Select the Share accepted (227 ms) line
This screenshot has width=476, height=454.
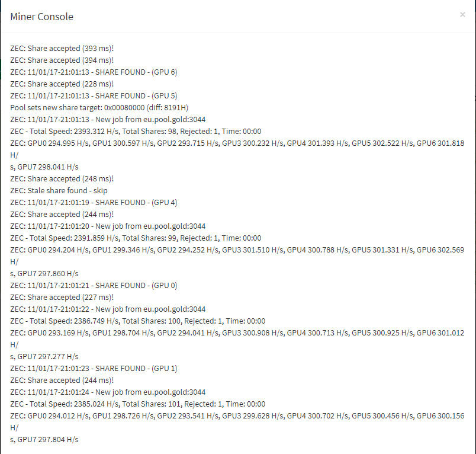(x=62, y=297)
